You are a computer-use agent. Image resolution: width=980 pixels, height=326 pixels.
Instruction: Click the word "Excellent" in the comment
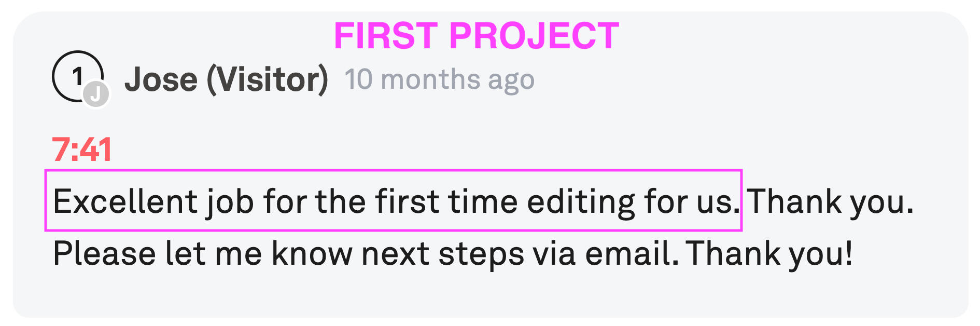(125, 201)
